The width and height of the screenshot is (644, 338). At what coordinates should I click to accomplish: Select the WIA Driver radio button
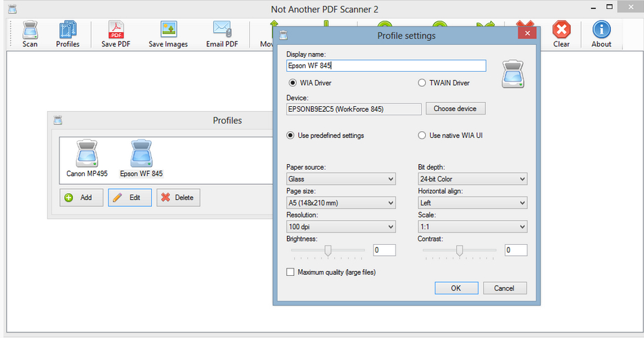[293, 83]
